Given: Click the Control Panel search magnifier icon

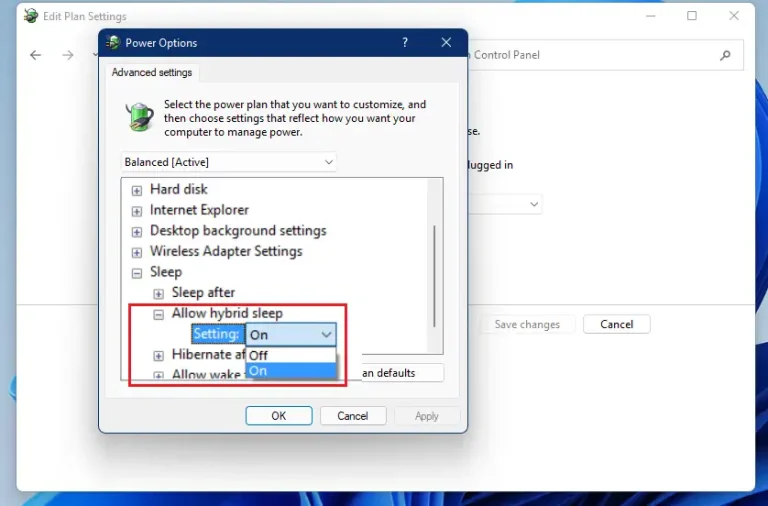Looking at the screenshot, I should pos(725,55).
